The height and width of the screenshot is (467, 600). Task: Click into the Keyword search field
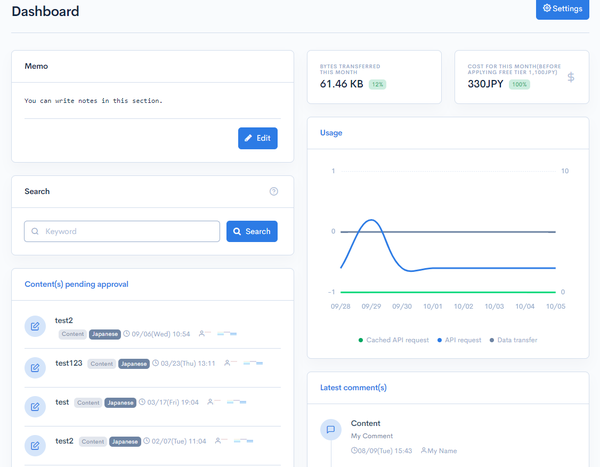click(x=122, y=231)
